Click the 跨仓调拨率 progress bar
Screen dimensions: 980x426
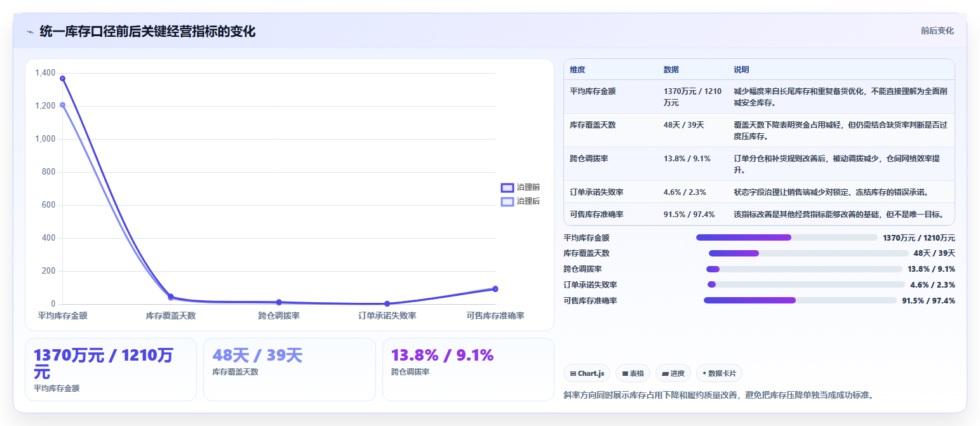point(804,269)
